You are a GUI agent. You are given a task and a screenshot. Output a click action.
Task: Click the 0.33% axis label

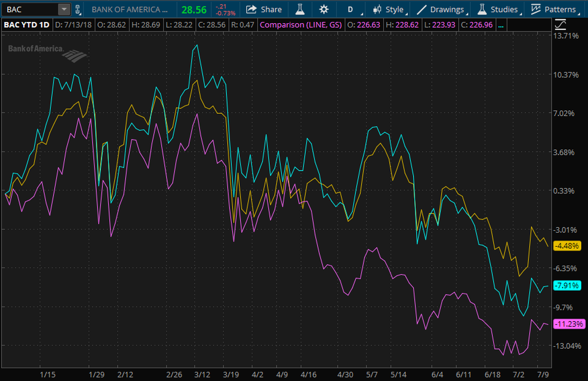tap(564, 191)
